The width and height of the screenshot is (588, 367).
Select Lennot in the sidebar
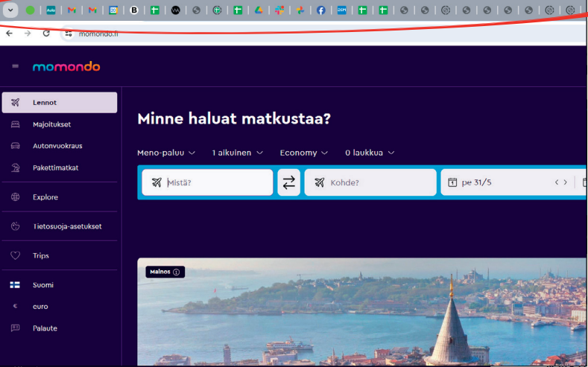point(60,103)
